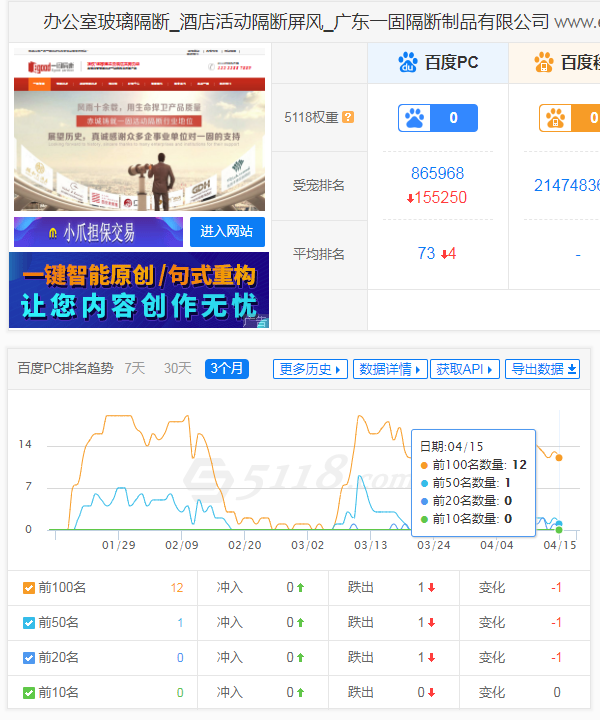Click the 一键智能原创 ad banner
Screen dimensions: 600x720
pyautogui.click(x=139, y=290)
